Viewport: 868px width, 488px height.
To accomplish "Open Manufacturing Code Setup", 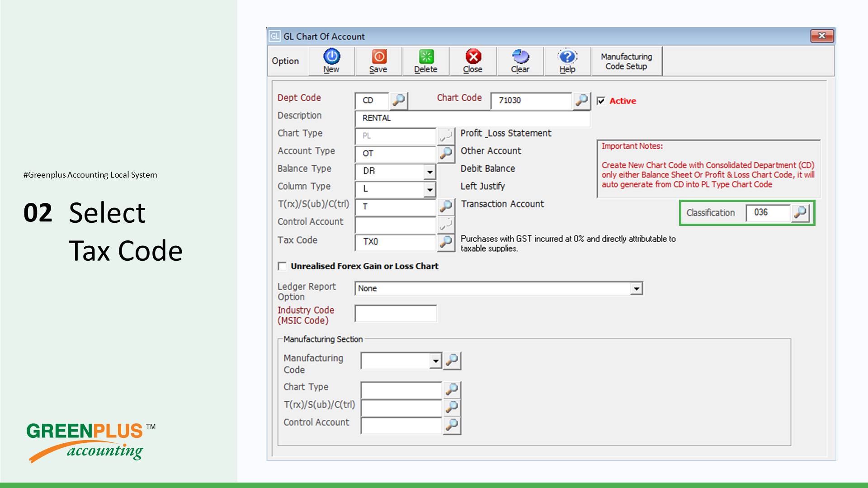I will click(x=627, y=61).
